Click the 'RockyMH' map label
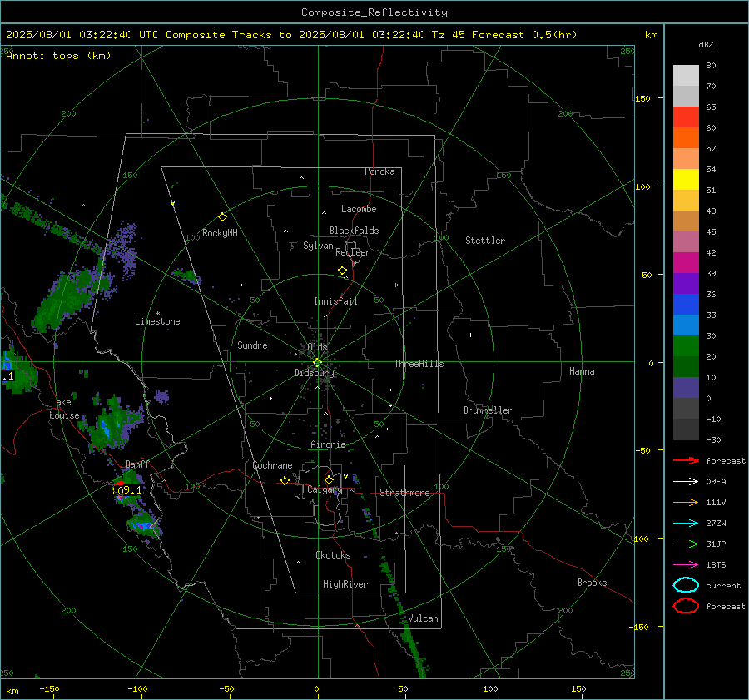The width and height of the screenshot is (749, 700). (x=220, y=233)
